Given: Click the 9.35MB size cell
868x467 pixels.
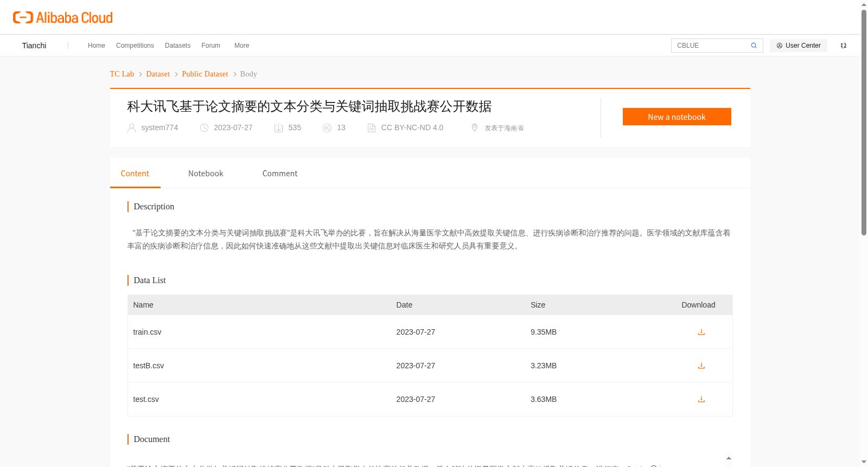Looking at the screenshot, I should [x=544, y=332].
